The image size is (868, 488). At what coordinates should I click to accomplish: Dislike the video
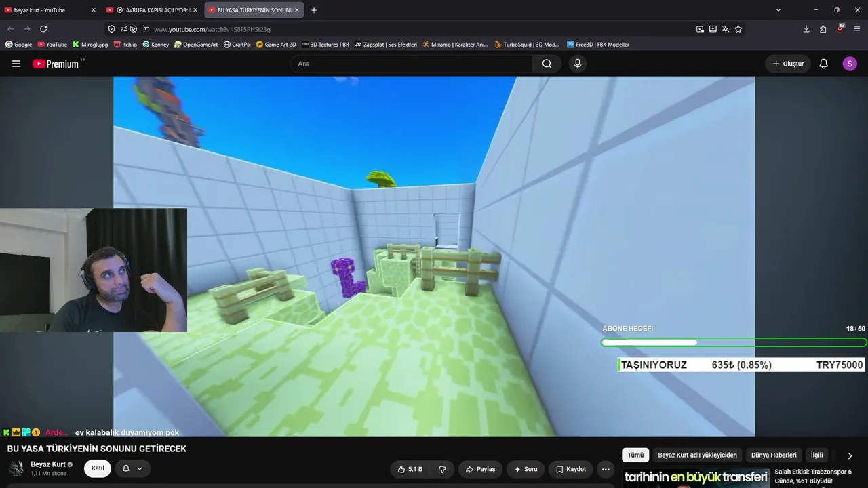tap(442, 469)
